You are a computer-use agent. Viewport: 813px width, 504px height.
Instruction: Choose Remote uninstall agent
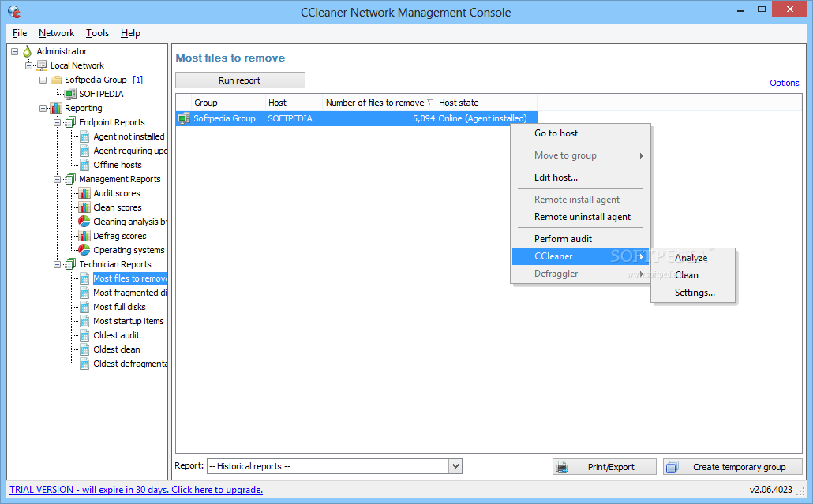[580, 217]
